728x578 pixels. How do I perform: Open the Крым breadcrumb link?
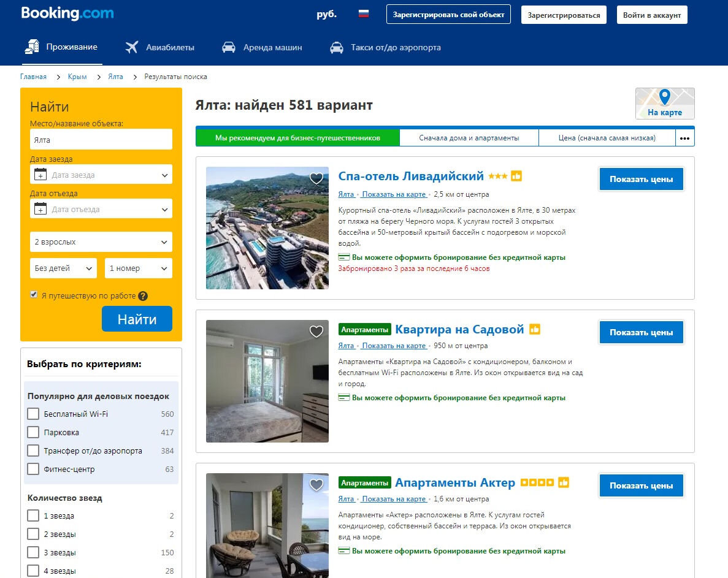click(x=77, y=77)
